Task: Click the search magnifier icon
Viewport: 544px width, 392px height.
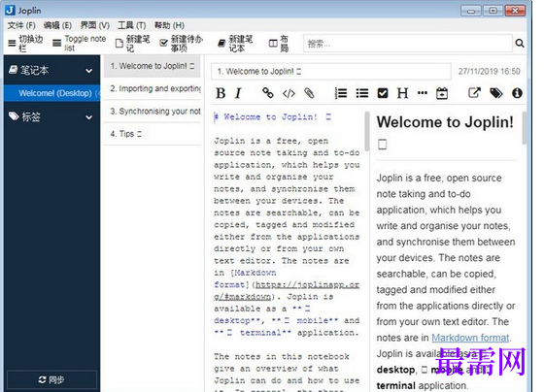Action: tap(520, 44)
